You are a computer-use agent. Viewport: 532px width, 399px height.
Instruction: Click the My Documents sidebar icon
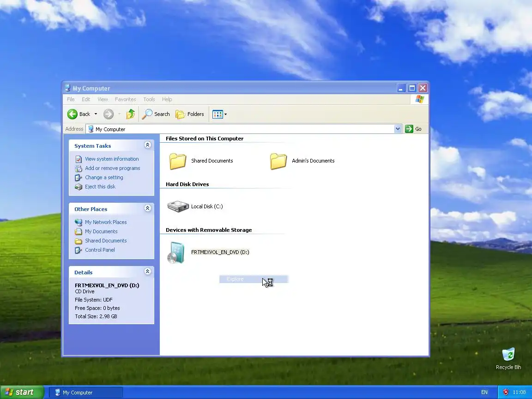tap(79, 231)
